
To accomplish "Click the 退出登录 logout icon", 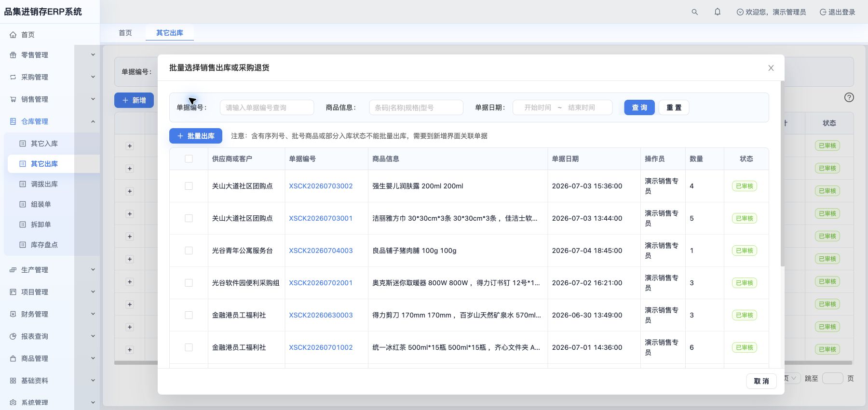I will 823,12.
